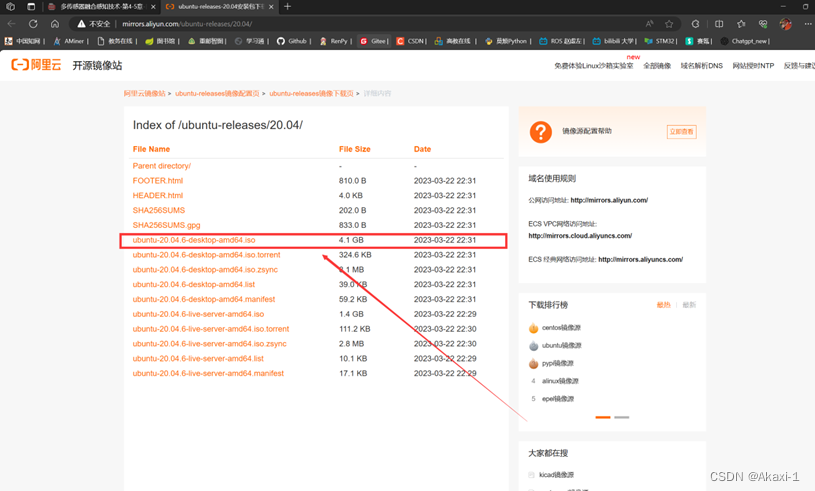Click the read aloud icon in the address bar
Image resolution: width=815 pixels, height=491 pixels.
pyautogui.click(x=649, y=24)
